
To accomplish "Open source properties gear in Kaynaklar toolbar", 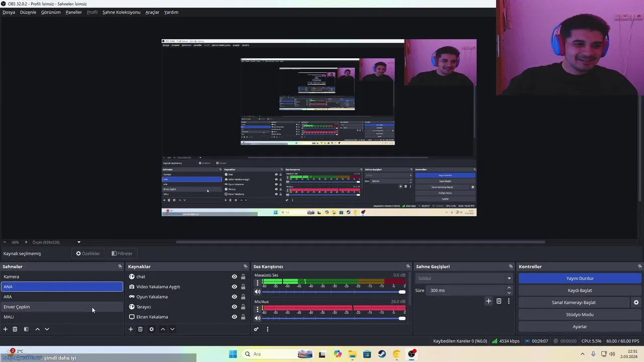I will pyautogui.click(x=151, y=329).
